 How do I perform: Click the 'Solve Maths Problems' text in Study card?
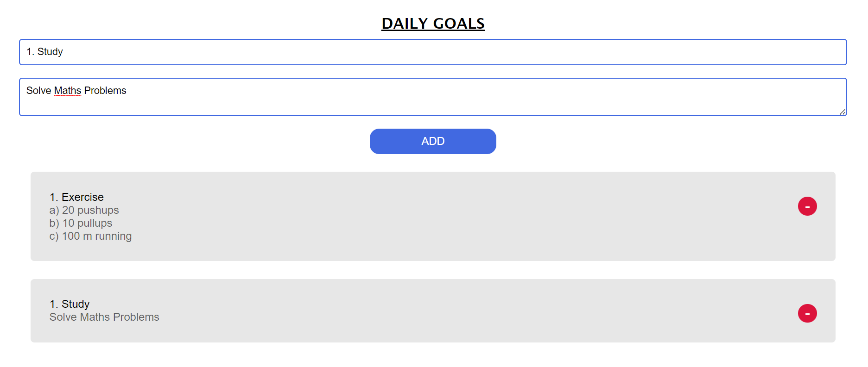click(104, 317)
